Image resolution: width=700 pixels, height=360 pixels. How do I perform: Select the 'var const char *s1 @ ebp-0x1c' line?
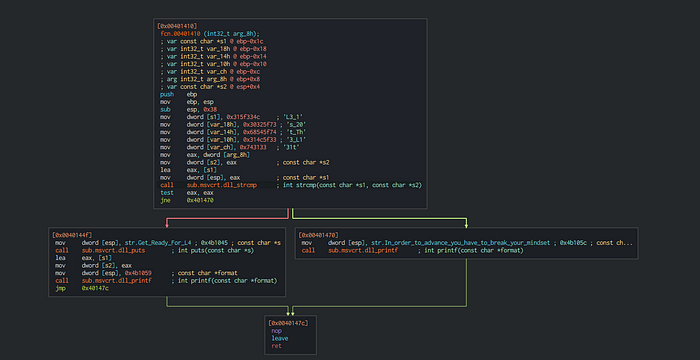pos(212,41)
